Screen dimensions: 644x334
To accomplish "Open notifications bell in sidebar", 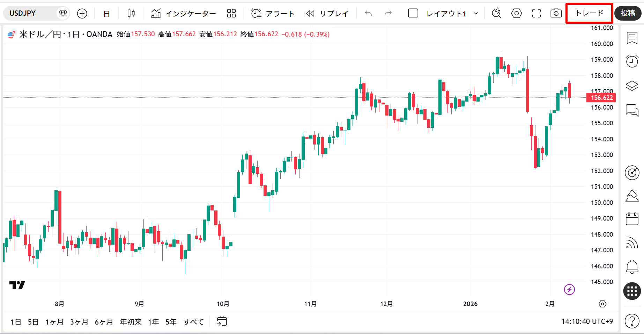I will coord(632,267).
